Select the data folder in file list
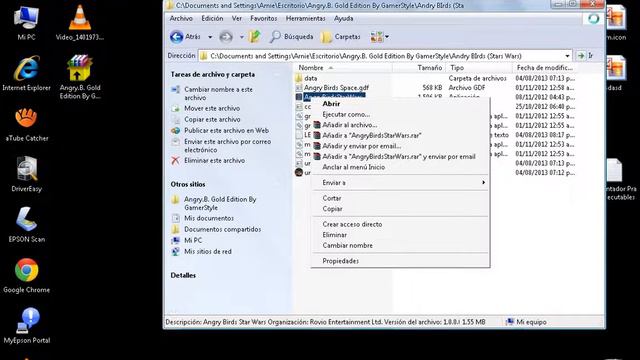 tap(310, 78)
